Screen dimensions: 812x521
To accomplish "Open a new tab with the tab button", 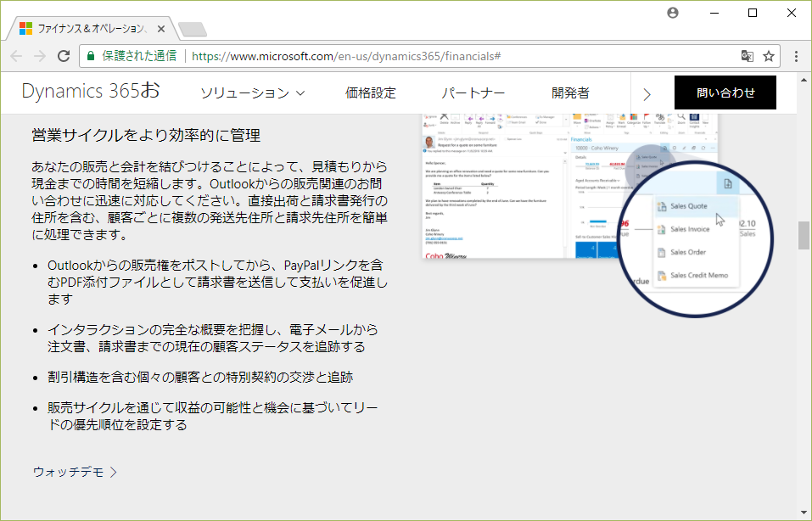I will (192, 30).
